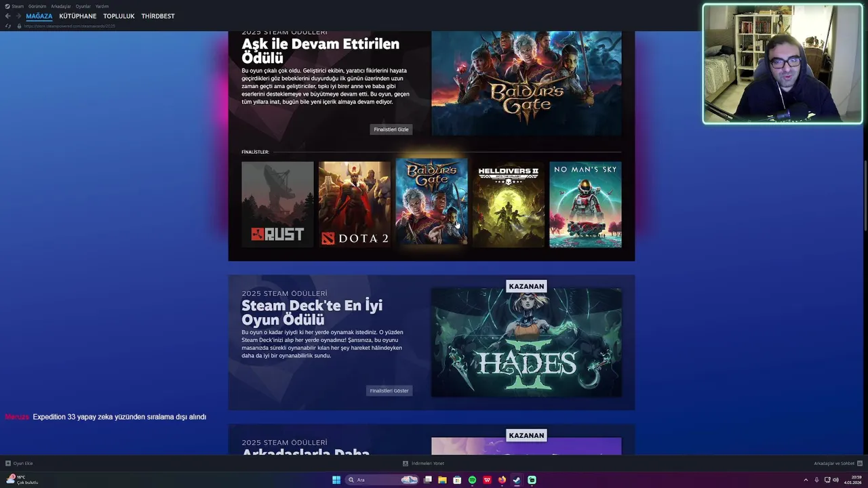Image resolution: width=868 pixels, height=488 pixels.
Task: Click the padlock icon beside the URL
Action: coord(20,26)
